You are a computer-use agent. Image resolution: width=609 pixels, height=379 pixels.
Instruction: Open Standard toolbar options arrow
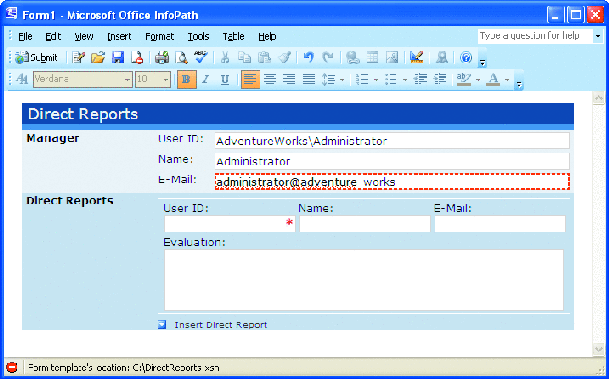point(482,62)
